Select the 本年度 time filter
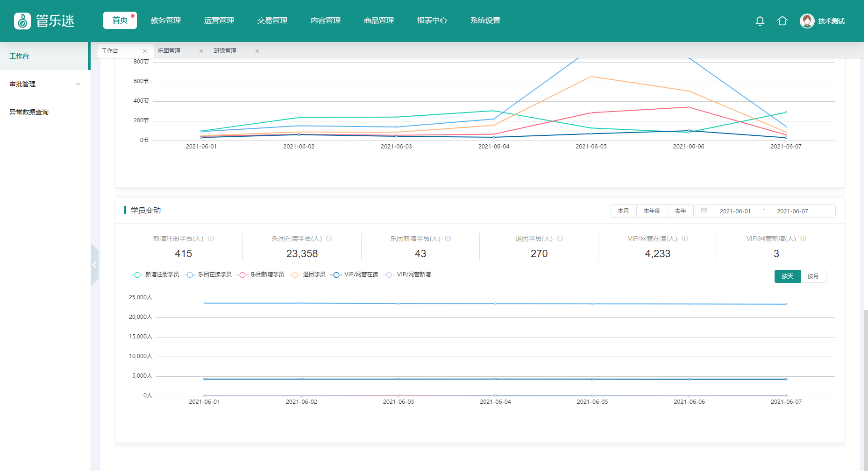868x471 pixels. click(x=652, y=211)
